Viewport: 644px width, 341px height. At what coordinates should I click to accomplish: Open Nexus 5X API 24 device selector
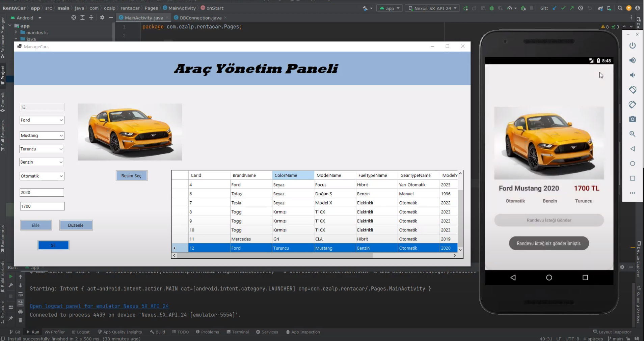pos(432,8)
